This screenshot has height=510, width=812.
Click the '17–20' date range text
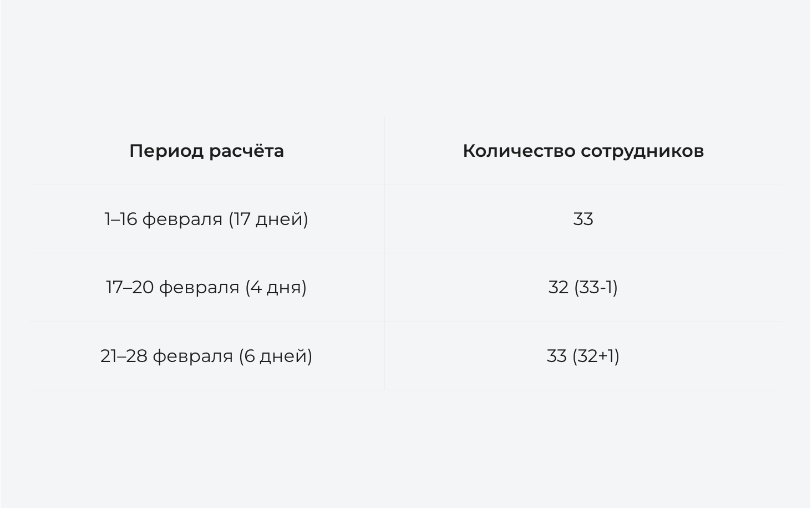tap(130, 287)
